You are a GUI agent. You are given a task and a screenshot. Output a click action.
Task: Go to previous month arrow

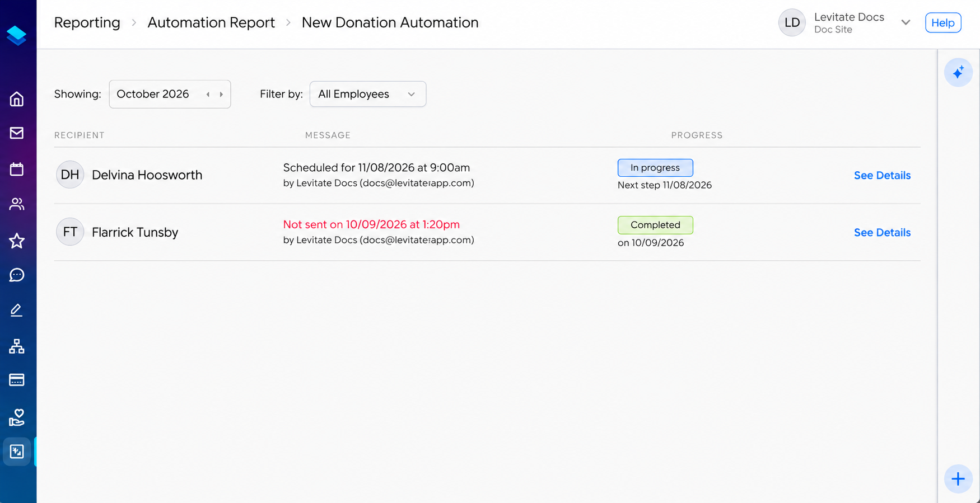point(208,95)
